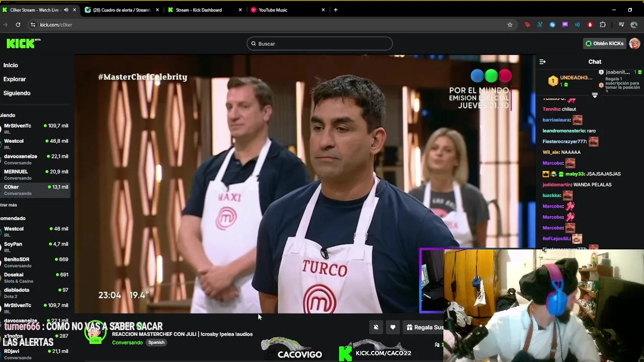Screen dimensions: 644x362
Task: Open C0ker channel in followed list
Action: click(x=35, y=190)
